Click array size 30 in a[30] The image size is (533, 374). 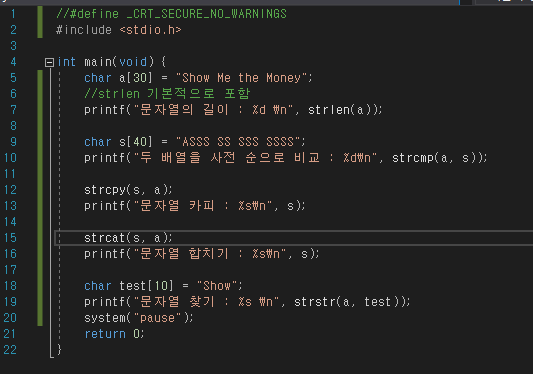click(x=139, y=78)
